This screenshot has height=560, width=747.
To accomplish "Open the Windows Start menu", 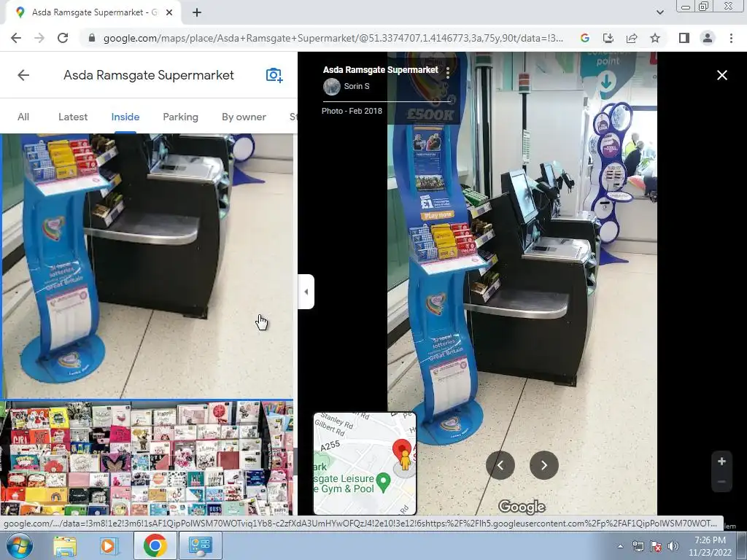I will pos(19,545).
